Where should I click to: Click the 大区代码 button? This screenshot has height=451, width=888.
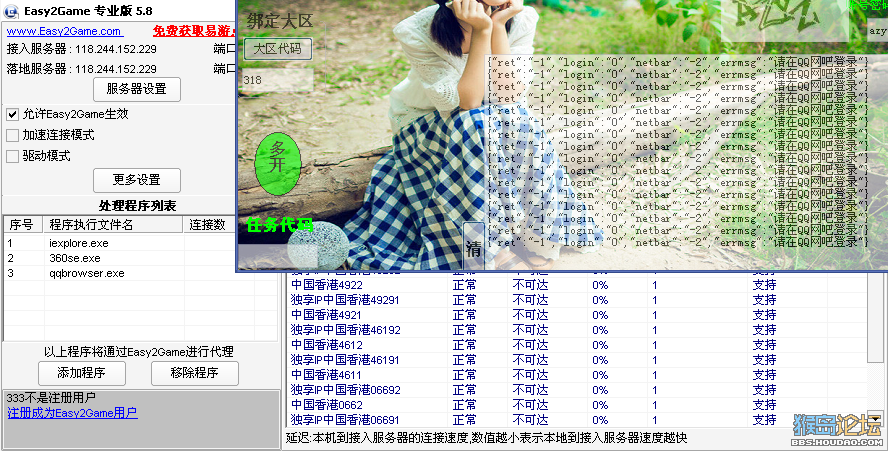pos(278,49)
